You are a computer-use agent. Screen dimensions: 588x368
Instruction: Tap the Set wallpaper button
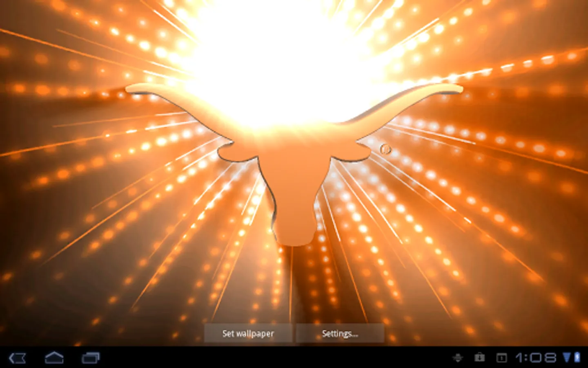[x=248, y=333]
